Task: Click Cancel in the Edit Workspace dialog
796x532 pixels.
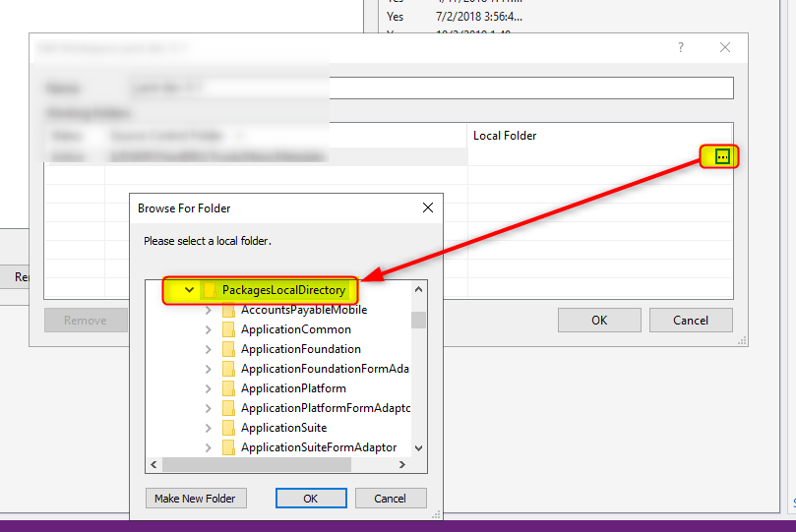Action: point(691,320)
